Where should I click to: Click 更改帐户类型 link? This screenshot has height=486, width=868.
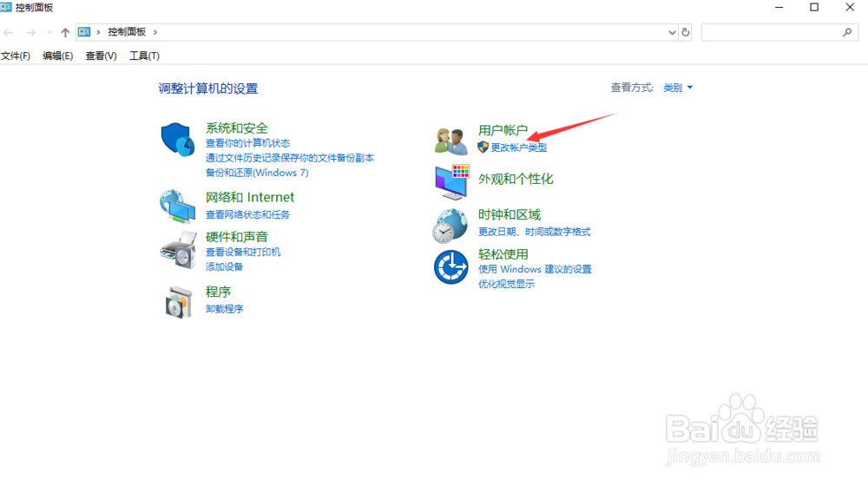(x=519, y=148)
